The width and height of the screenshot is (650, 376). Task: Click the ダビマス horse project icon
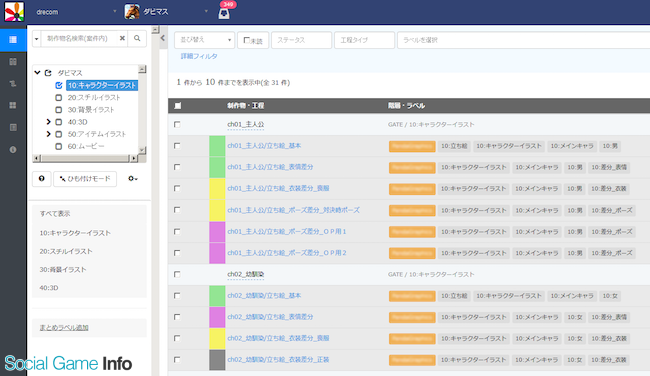(x=132, y=12)
